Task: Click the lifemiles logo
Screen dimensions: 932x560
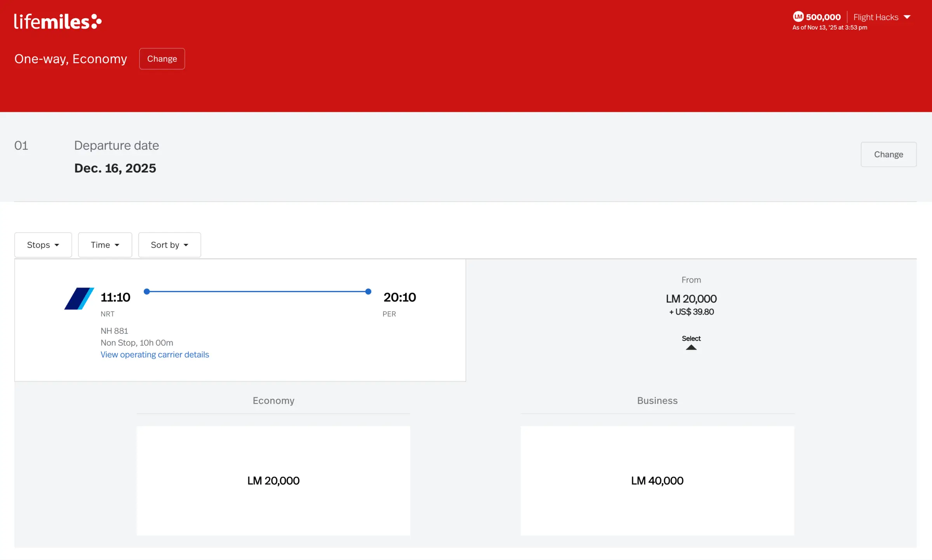Action: coord(58,21)
